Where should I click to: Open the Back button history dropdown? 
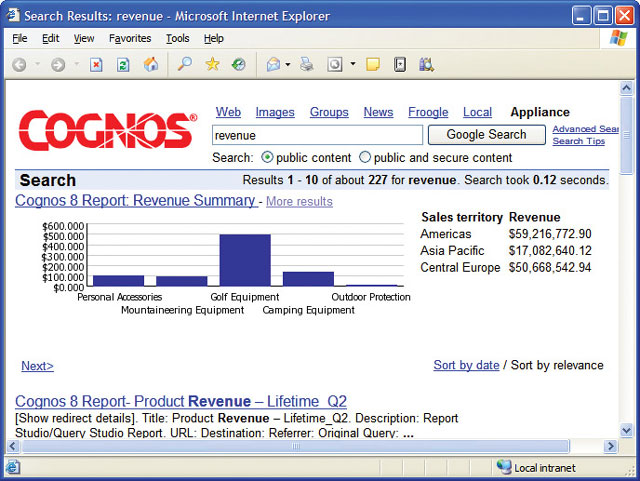(37, 64)
